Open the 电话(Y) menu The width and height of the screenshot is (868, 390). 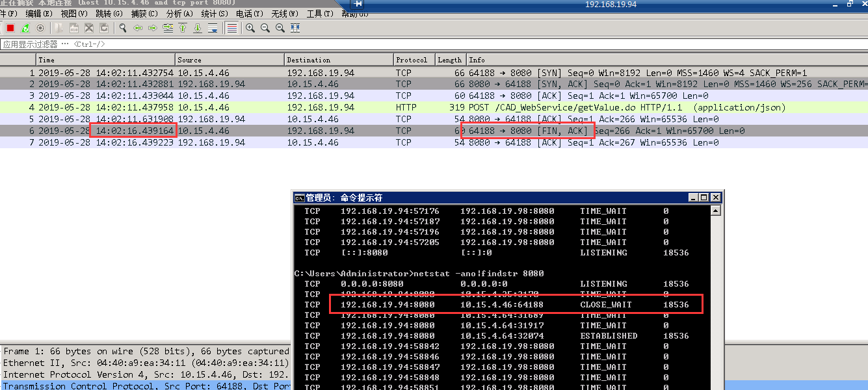pyautogui.click(x=250, y=14)
